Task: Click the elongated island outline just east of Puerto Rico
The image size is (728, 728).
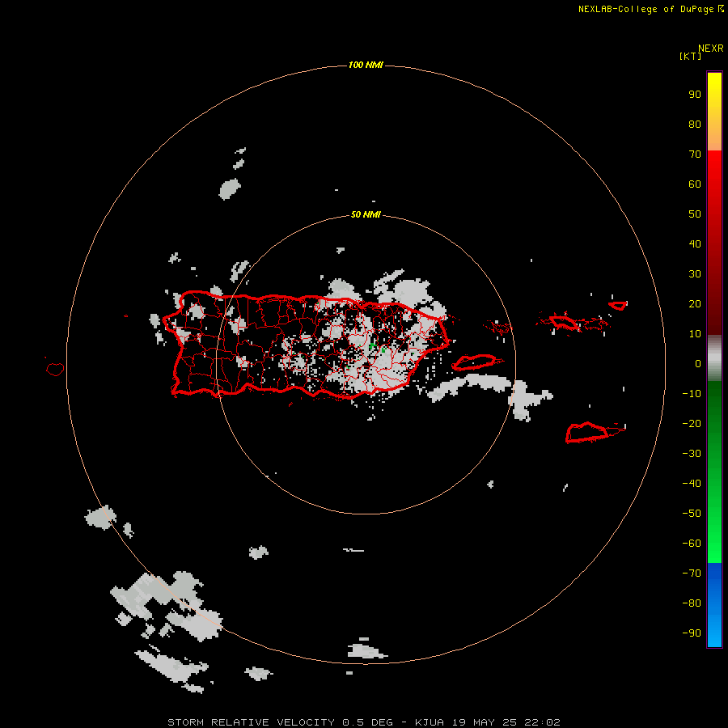Action: (x=473, y=362)
